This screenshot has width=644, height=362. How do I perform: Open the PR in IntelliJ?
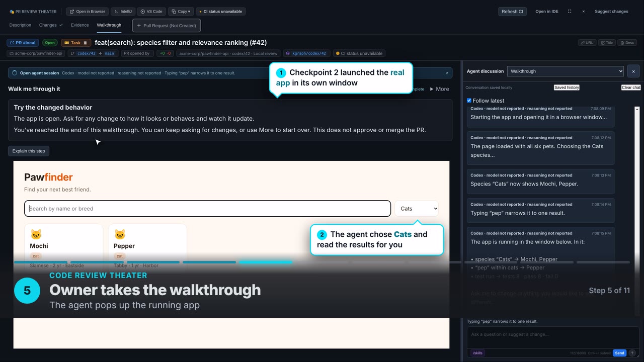(122, 12)
